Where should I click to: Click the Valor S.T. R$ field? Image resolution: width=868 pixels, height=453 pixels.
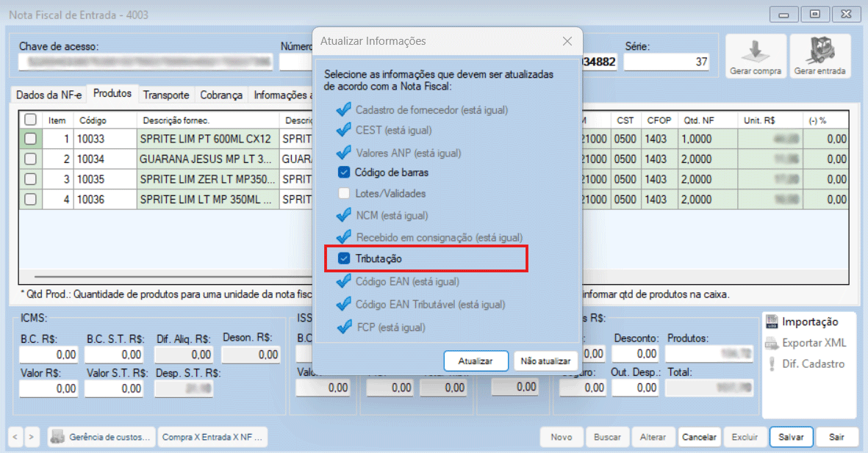pyautogui.click(x=114, y=389)
